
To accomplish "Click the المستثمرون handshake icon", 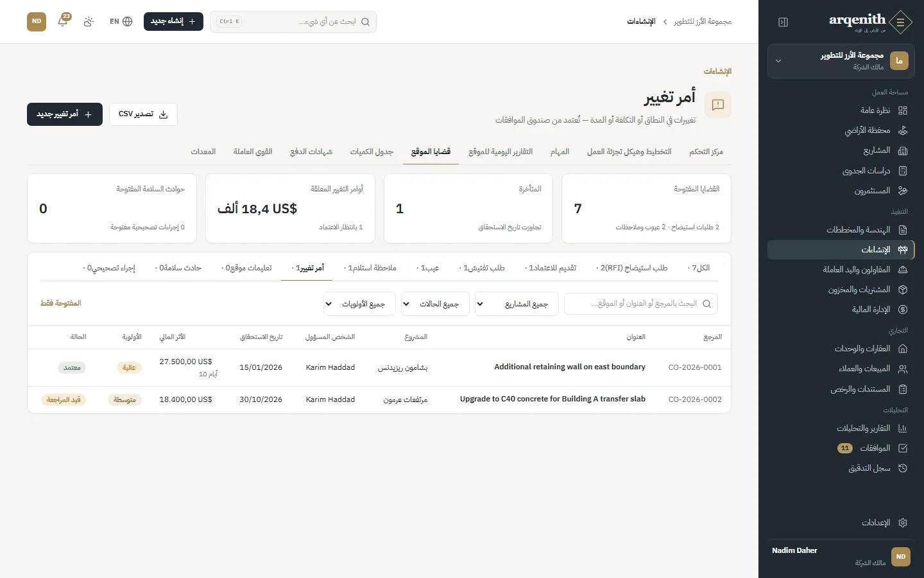I will coord(903,191).
